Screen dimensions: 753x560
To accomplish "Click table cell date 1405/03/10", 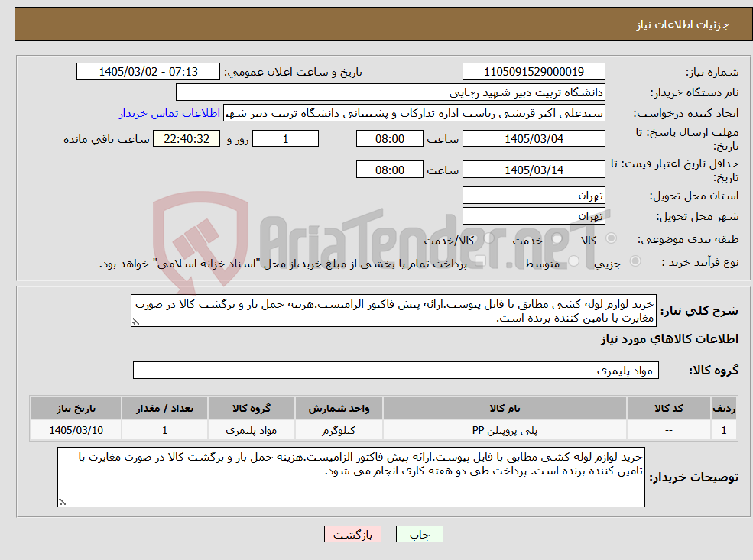I will click(76, 430).
